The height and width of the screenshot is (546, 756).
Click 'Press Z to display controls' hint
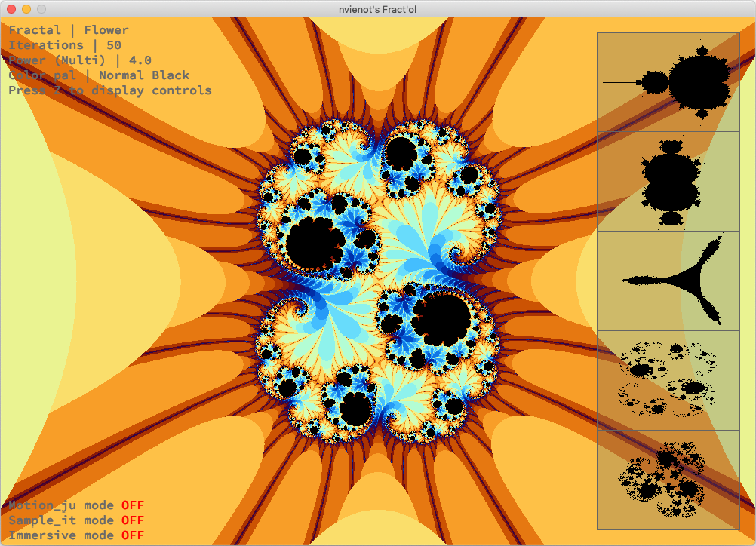pyautogui.click(x=110, y=90)
